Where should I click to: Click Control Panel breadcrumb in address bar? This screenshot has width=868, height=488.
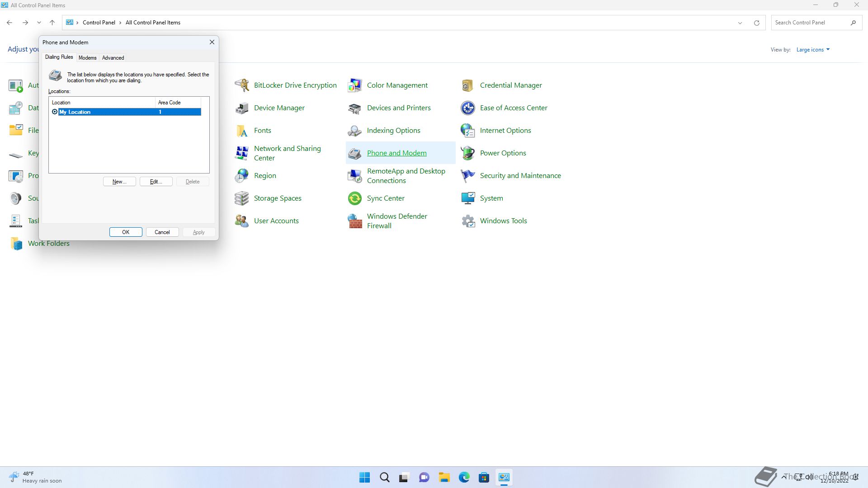99,23
